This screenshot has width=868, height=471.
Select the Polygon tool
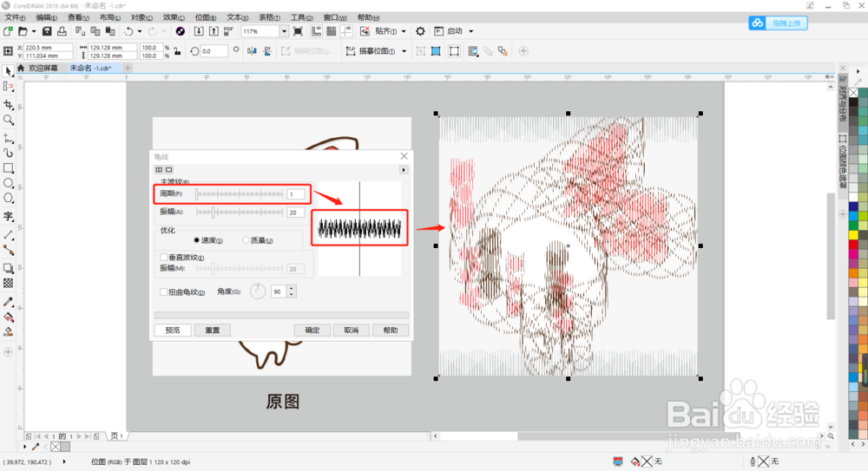point(9,198)
